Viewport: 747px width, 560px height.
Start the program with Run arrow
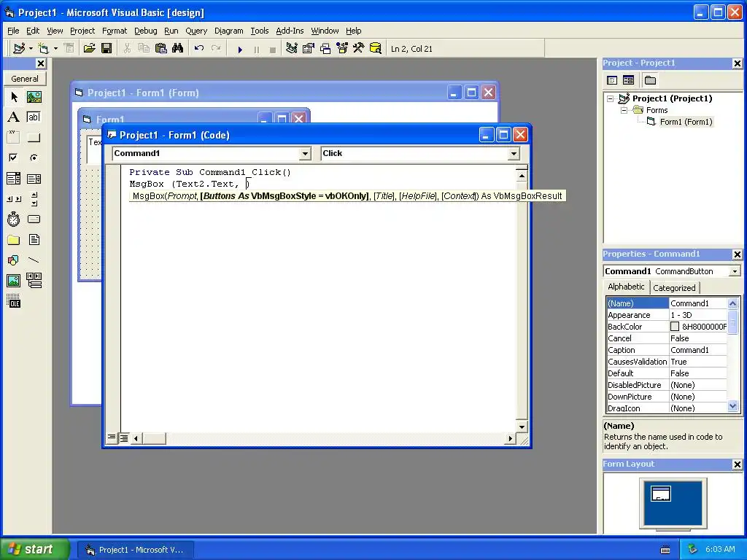coord(240,49)
